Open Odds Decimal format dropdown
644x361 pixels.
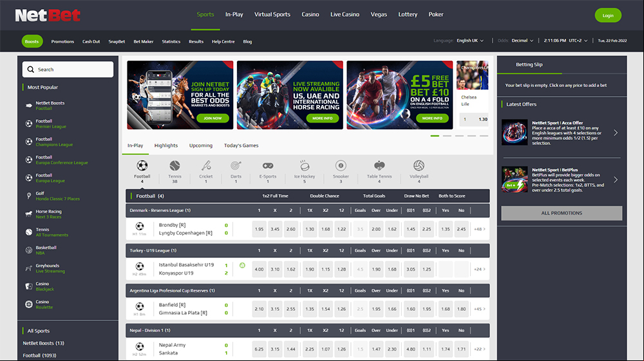(x=522, y=41)
